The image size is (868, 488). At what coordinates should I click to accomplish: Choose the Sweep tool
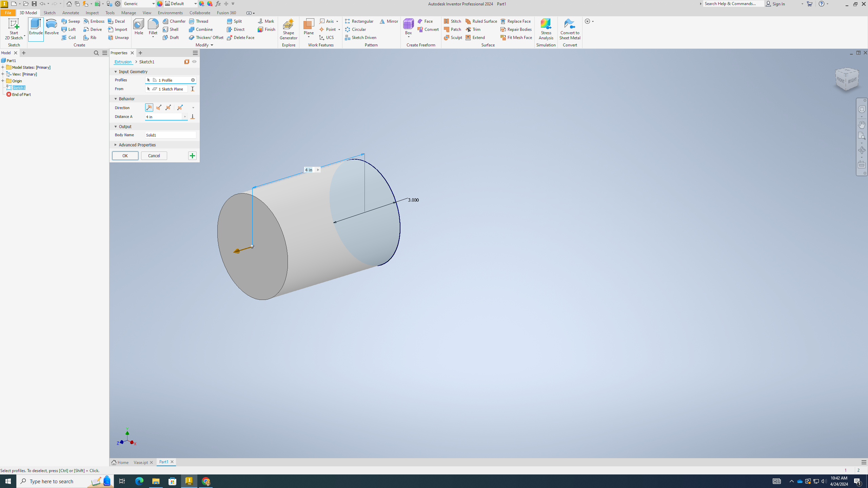click(x=71, y=21)
